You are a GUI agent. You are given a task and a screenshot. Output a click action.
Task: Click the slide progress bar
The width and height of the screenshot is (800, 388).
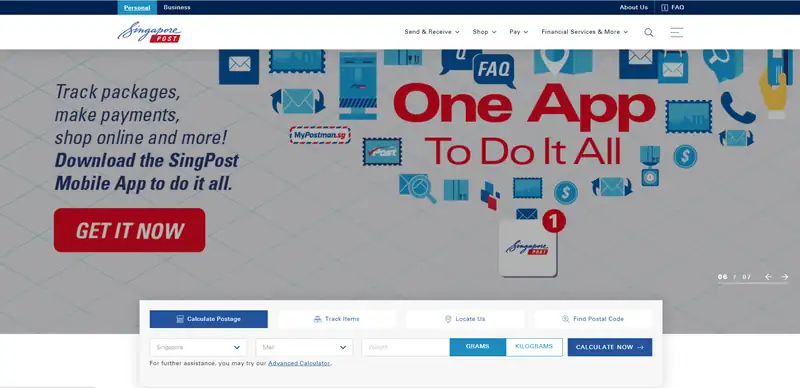753,283
